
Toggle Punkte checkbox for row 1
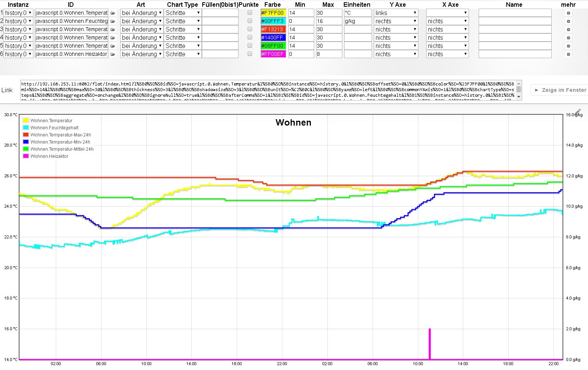click(x=250, y=12)
